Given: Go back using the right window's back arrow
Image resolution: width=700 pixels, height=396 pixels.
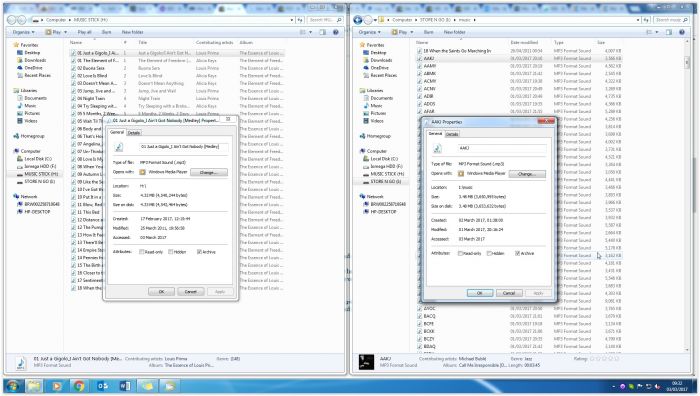Looking at the screenshot, I should [358, 20].
